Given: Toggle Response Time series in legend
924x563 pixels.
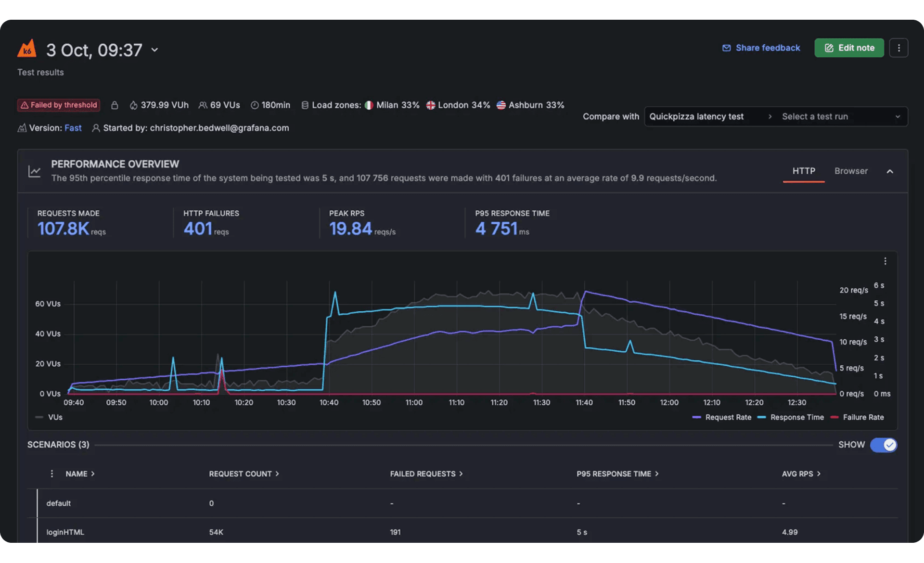Looking at the screenshot, I should pyautogui.click(x=796, y=418).
